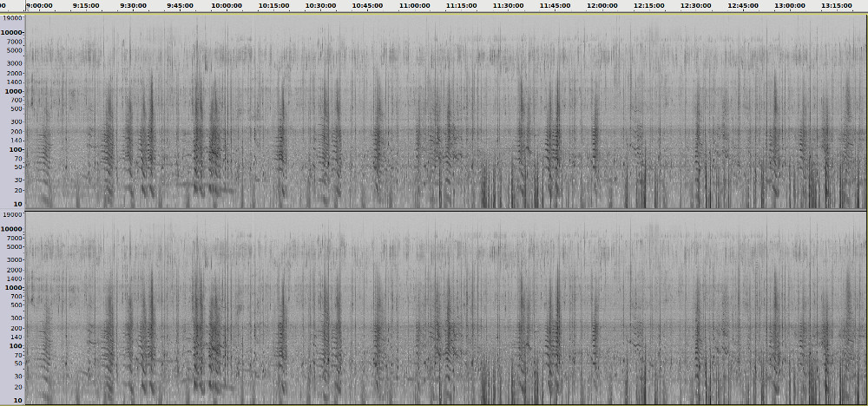Click 10000 on the bottom channel frequency scale
The height and width of the screenshot is (406, 868).
[12, 229]
